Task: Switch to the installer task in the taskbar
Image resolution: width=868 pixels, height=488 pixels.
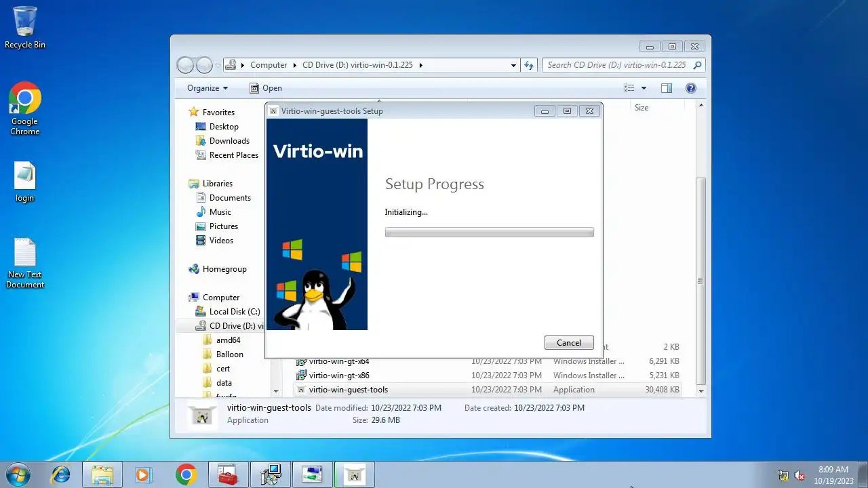Action: tap(271, 474)
